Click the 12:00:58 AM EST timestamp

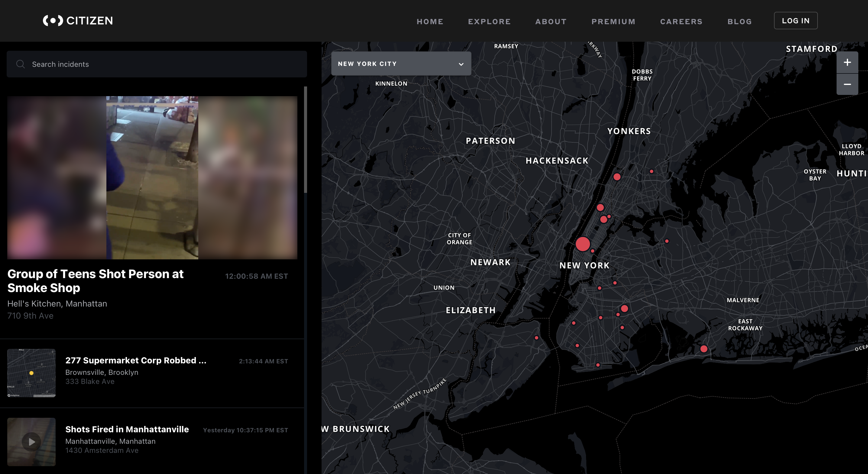256,276
